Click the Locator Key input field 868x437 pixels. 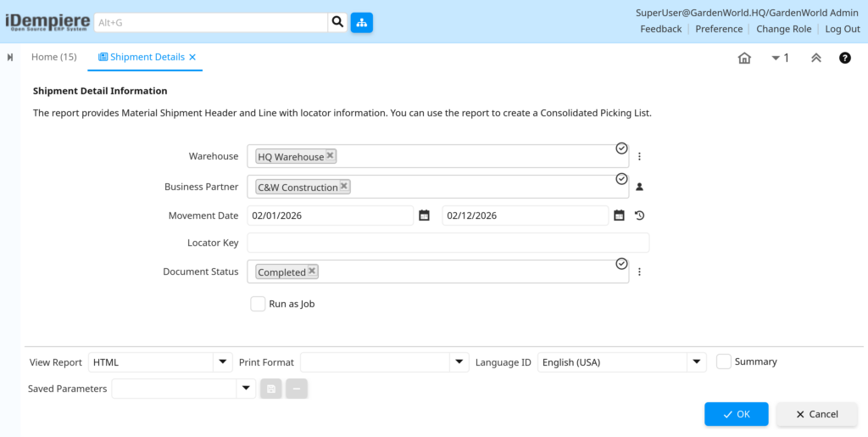(x=448, y=243)
